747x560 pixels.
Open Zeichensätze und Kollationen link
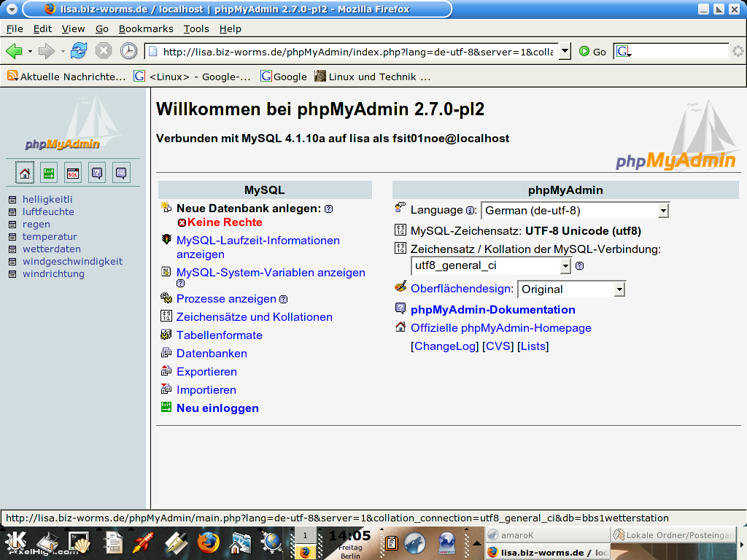[x=255, y=316]
